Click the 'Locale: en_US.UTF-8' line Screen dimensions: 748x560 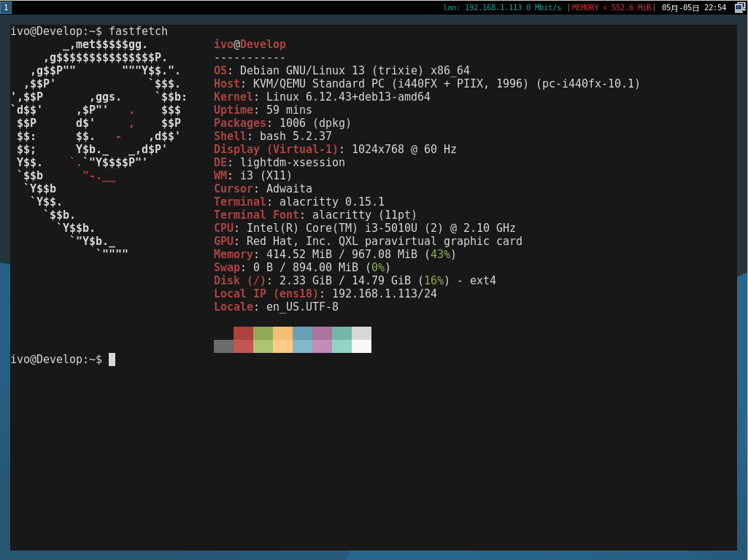276,307
